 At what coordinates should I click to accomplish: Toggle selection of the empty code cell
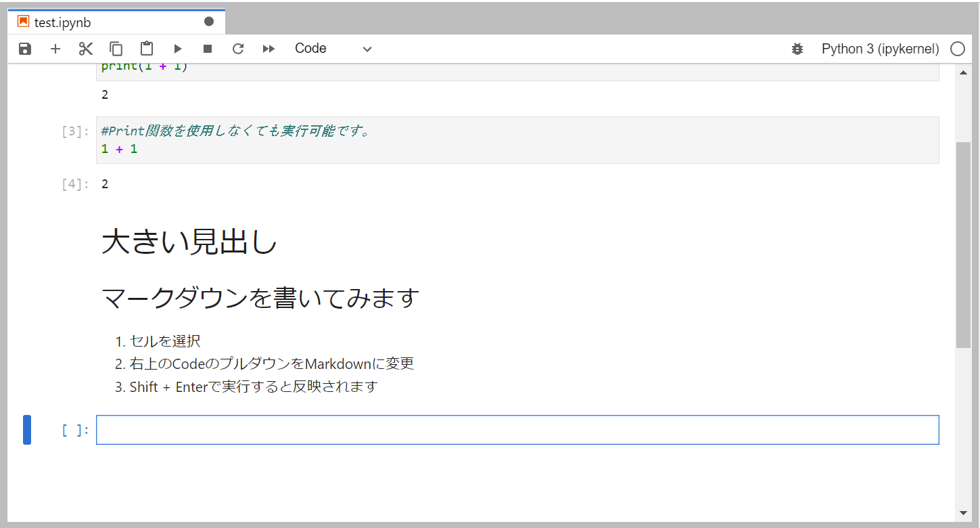pos(26,429)
